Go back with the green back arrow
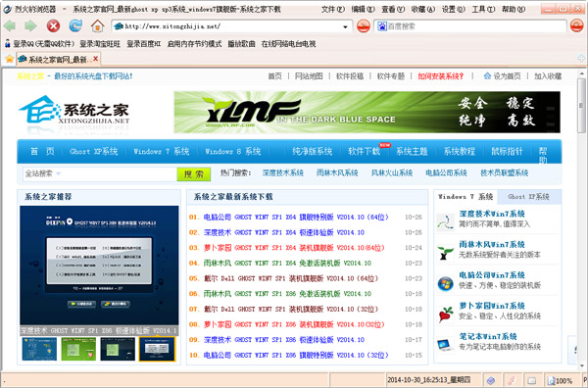The width and height of the screenshot is (588, 388). tap(10, 26)
